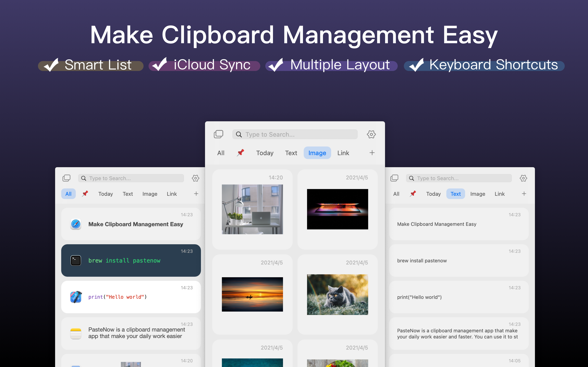Add a new list with the center plus button
Image resolution: width=588 pixels, height=367 pixels.
(372, 153)
